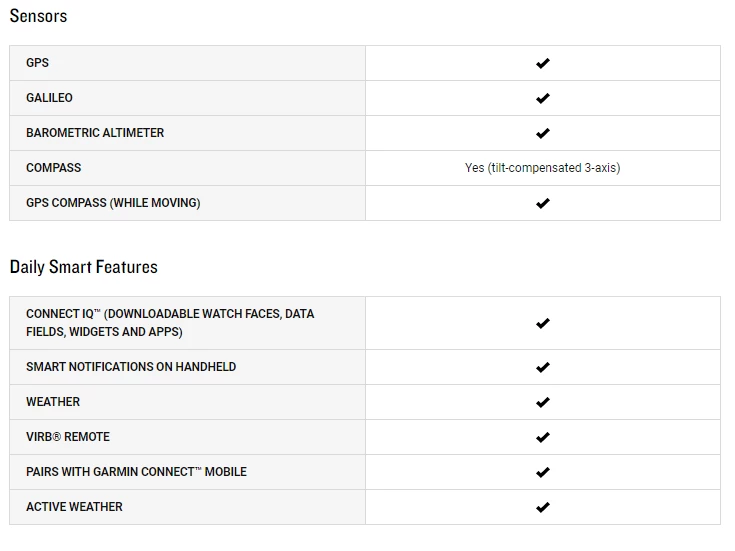Click the Daily Smart Features heading
735x551 pixels.
pos(84,267)
